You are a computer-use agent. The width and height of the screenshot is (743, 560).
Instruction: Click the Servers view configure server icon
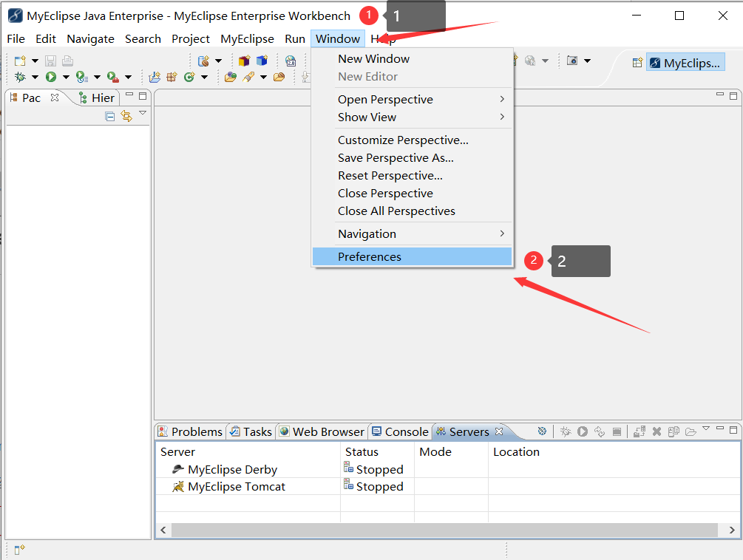(542, 431)
